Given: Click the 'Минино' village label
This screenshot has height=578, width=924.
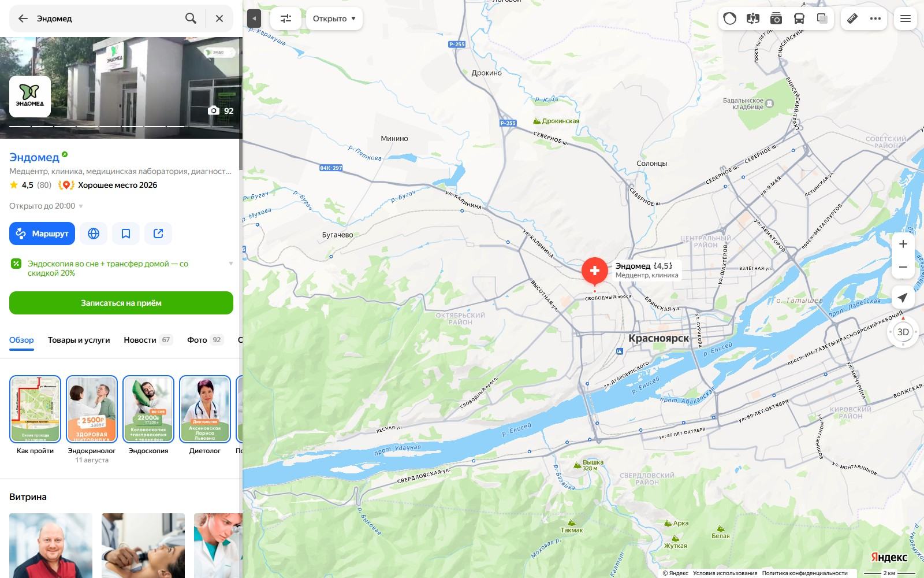Looking at the screenshot, I should coord(394,139).
